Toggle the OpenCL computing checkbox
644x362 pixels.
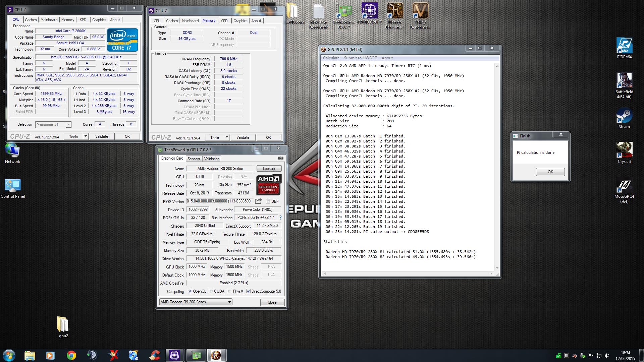[190, 291]
